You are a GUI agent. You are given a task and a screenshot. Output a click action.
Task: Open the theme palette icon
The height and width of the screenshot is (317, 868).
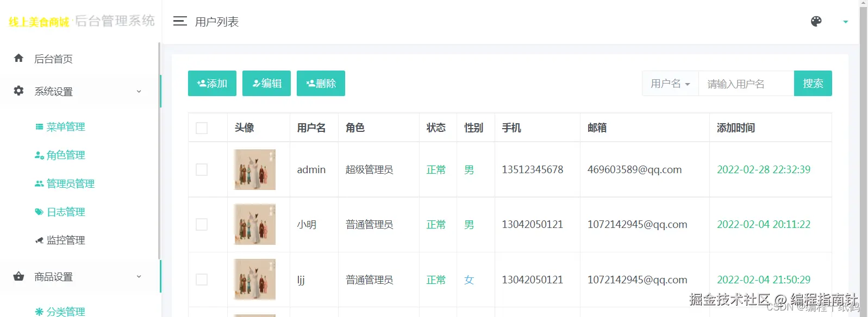(816, 21)
